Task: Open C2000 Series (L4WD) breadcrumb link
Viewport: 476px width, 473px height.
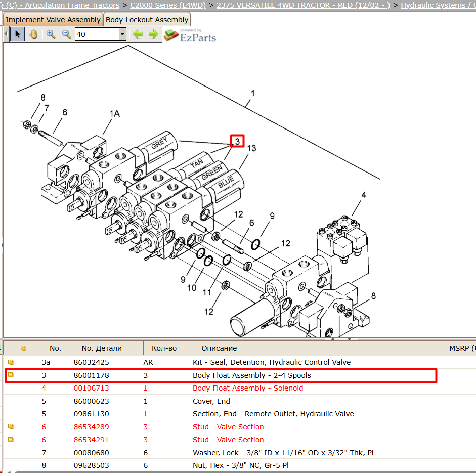Action: tap(168, 5)
